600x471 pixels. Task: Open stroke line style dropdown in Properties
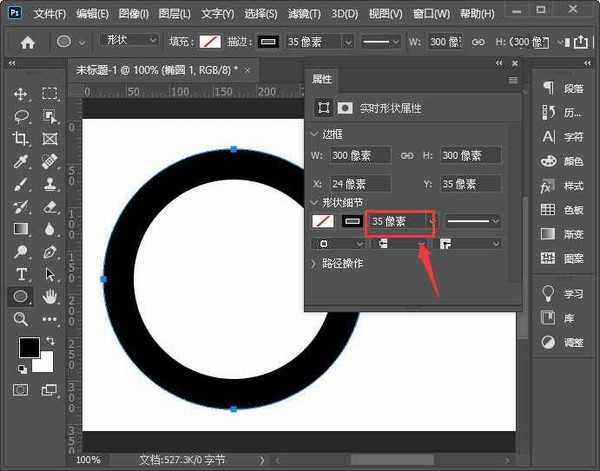(x=473, y=221)
